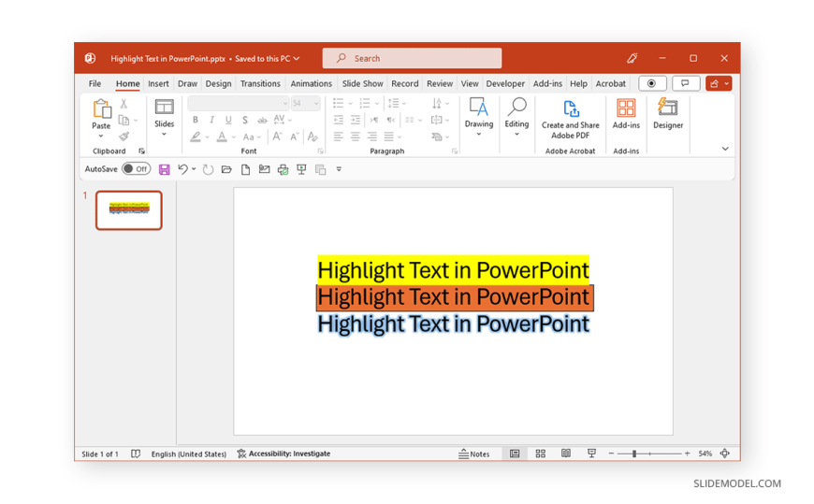Click the Start From Beginning slideshow icon

tap(301, 169)
